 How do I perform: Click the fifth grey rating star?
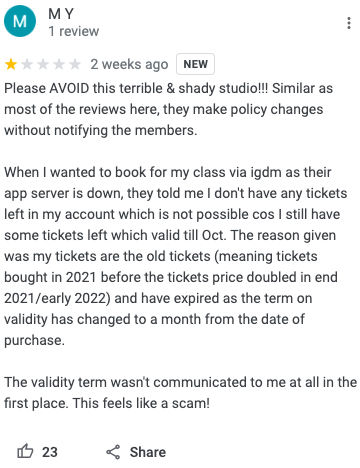click(x=75, y=64)
